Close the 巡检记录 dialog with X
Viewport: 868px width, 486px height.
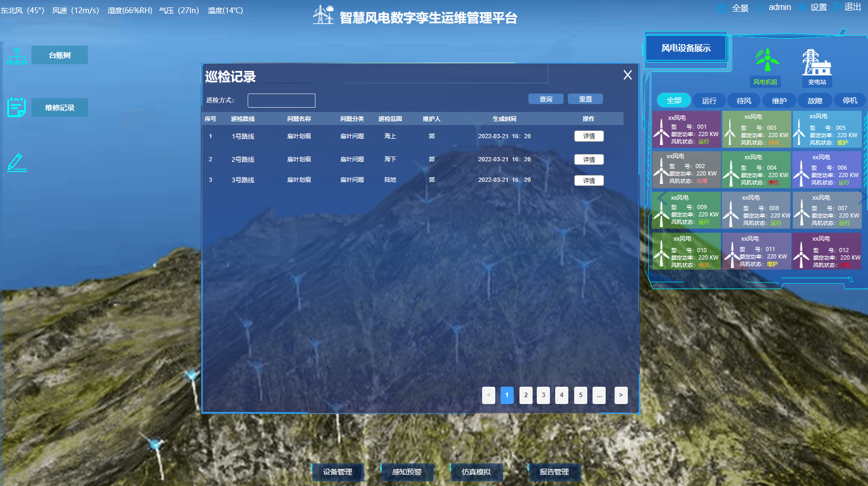627,75
